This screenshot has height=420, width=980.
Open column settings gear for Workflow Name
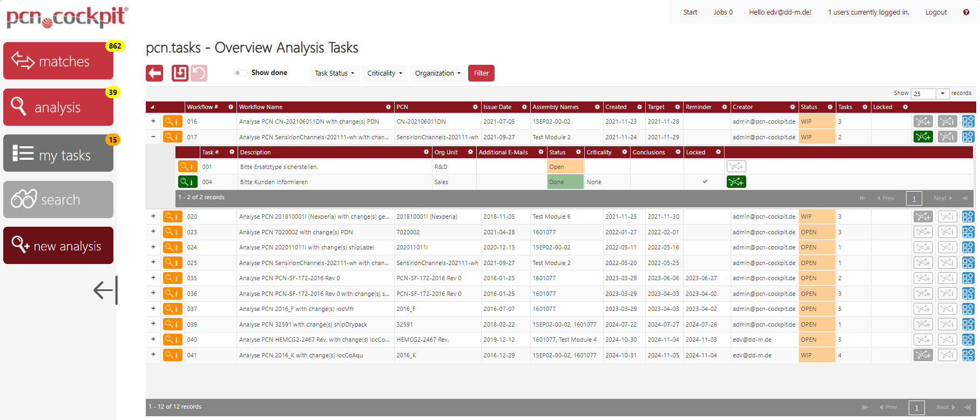click(388, 107)
